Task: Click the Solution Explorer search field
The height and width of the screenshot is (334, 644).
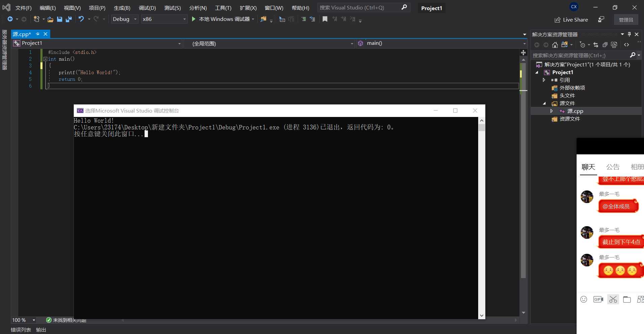Action: pos(580,55)
